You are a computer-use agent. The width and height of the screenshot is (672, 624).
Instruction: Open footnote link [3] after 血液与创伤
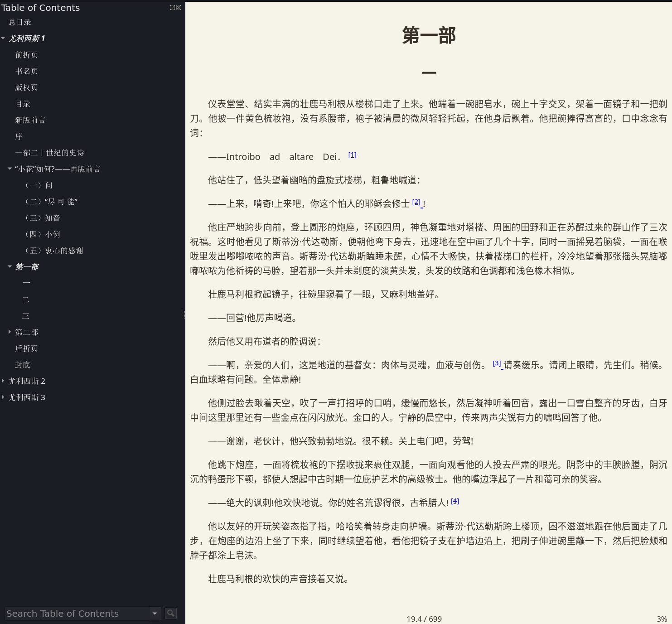(x=497, y=363)
